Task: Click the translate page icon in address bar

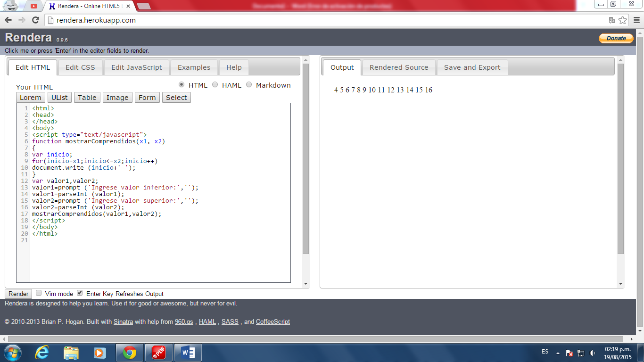Action: tap(612, 20)
